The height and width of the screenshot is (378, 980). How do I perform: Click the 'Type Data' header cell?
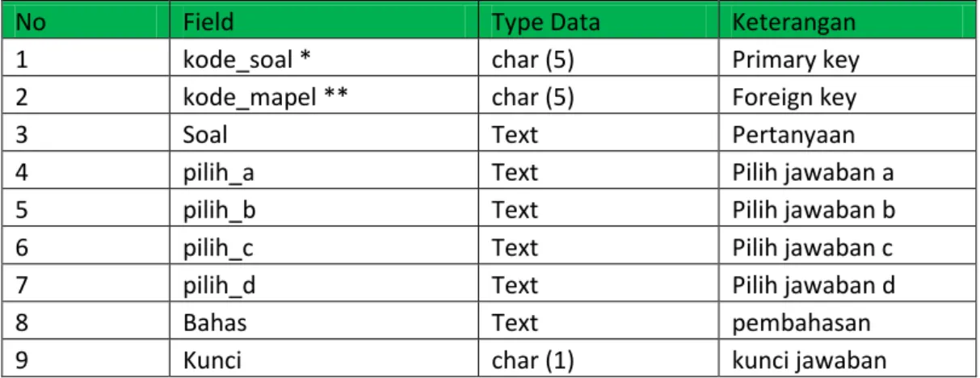click(x=602, y=23)
